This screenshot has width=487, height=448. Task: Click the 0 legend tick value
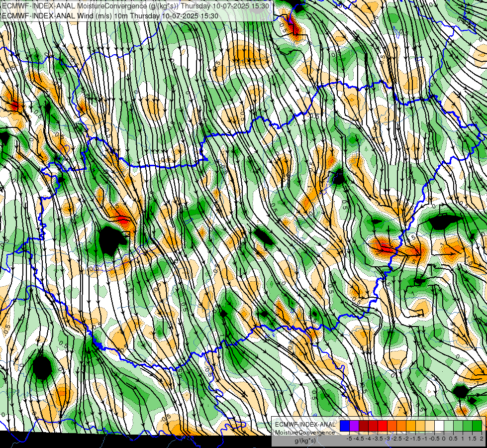(x=444, y=439)
